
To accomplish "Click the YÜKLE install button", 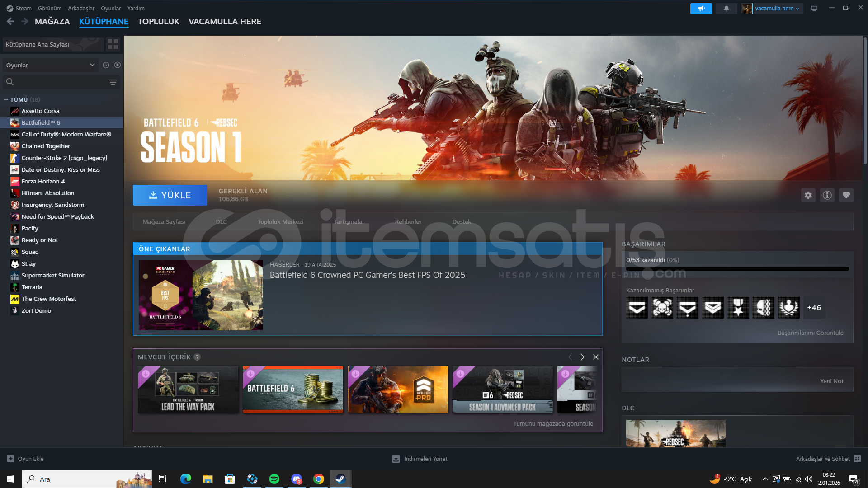I will 170,195.
